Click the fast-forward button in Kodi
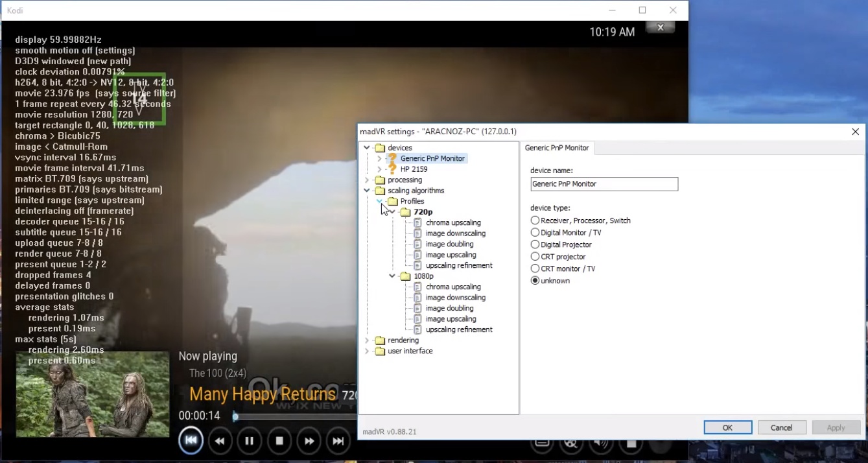The height and width of the screenshot is (463, 868). (309, 441)
